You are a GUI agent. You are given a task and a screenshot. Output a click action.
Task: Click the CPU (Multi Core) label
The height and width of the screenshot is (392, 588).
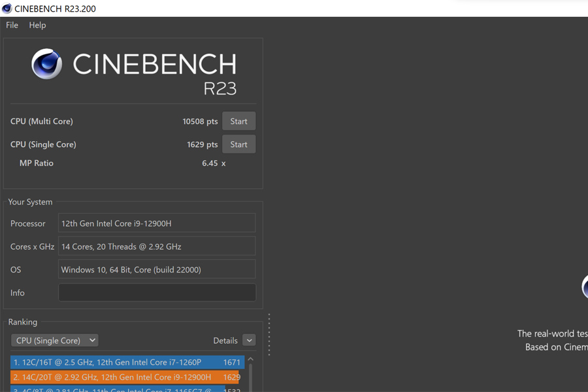(x=42, y=122)
